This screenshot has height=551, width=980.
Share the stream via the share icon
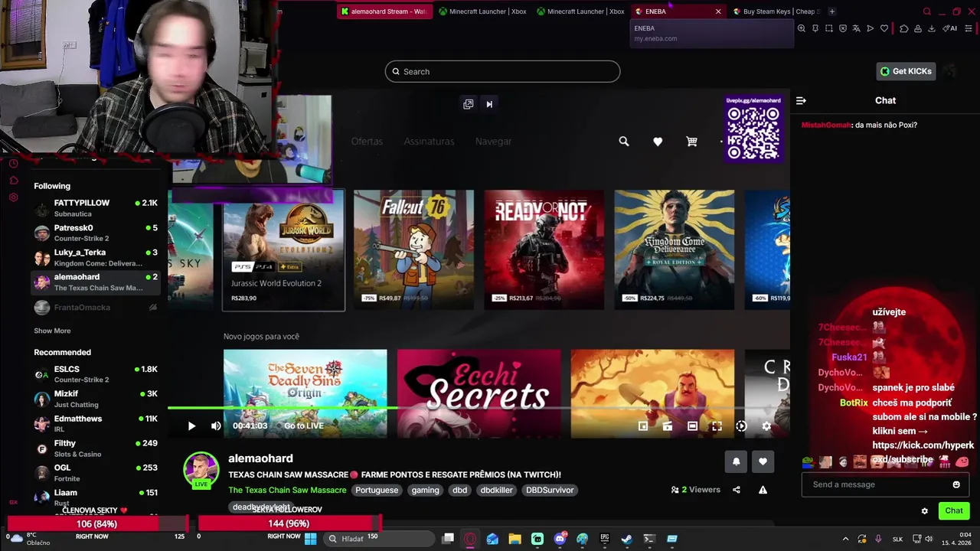point(737,490)
